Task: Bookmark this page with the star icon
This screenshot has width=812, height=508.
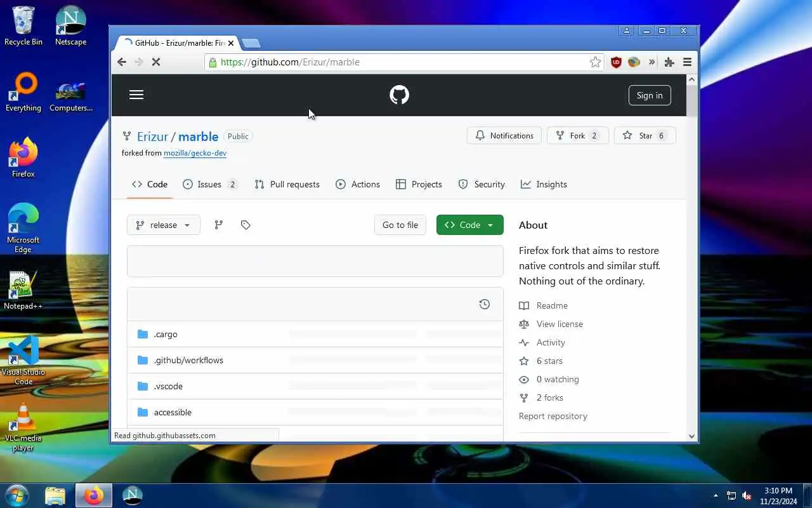Action: coord(595,62)
